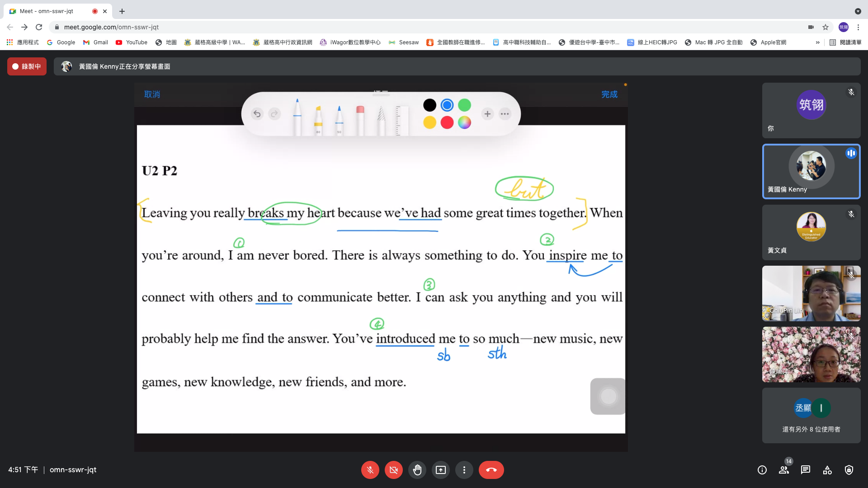This screenshot has height=488, width=868.
Task: Open Chrome tab search dropdown arrow
Action: coord(858,11)
